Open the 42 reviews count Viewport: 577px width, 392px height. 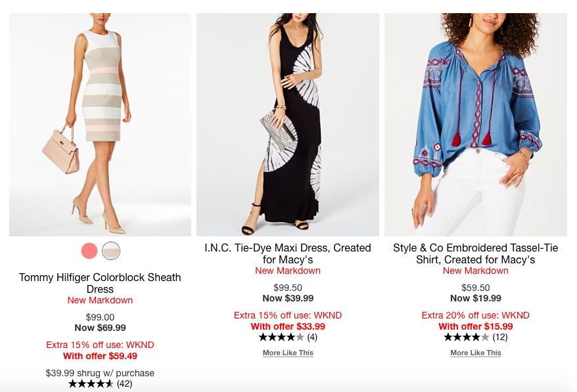coord(124,384)
